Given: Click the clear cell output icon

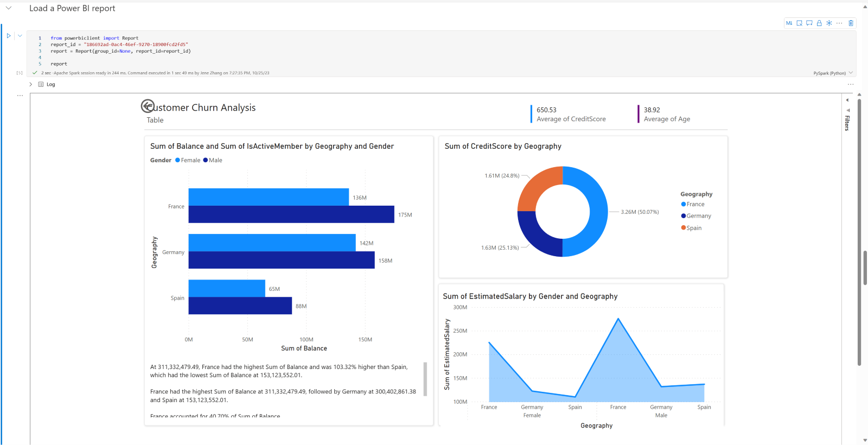Looking at the screenshot, I should 799,23.
